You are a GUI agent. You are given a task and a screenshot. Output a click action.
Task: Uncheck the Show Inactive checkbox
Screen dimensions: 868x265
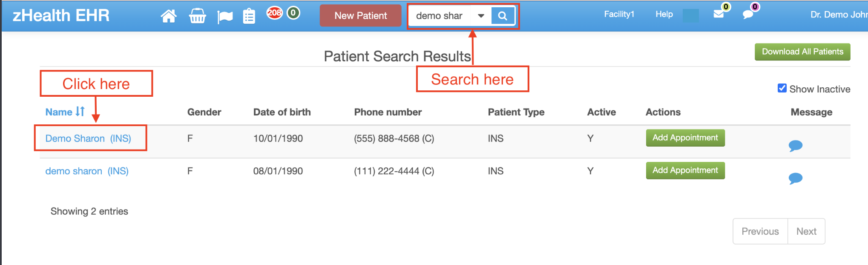782,88
